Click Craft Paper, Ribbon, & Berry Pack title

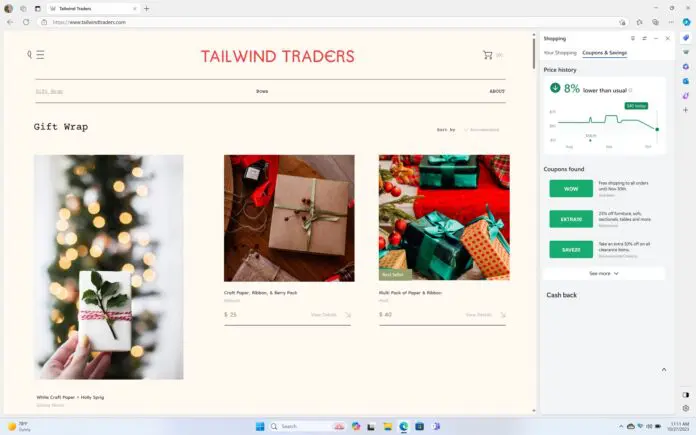[261, 293]
